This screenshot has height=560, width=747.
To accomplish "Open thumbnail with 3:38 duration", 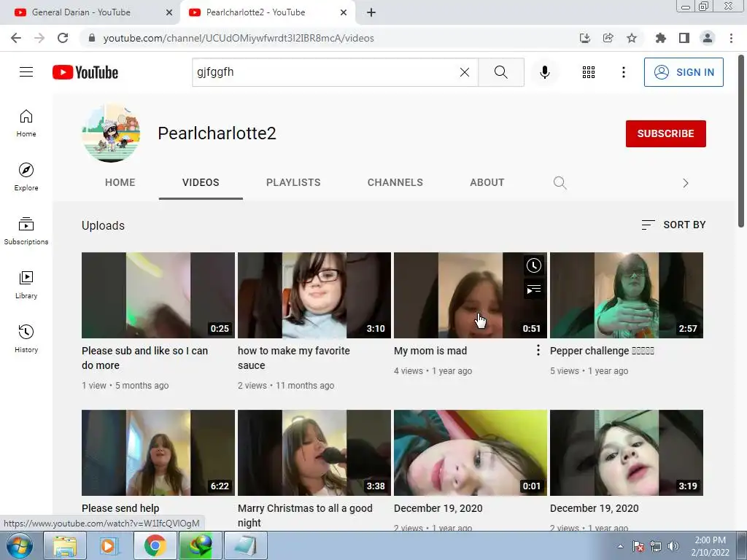I will (x=314, y=453).
